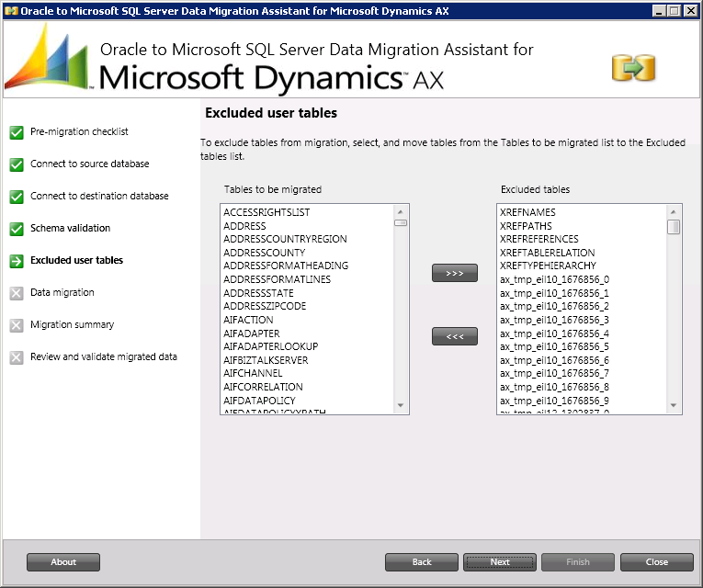
Task: Click the application icon in title bar
Action: [10, 10]
